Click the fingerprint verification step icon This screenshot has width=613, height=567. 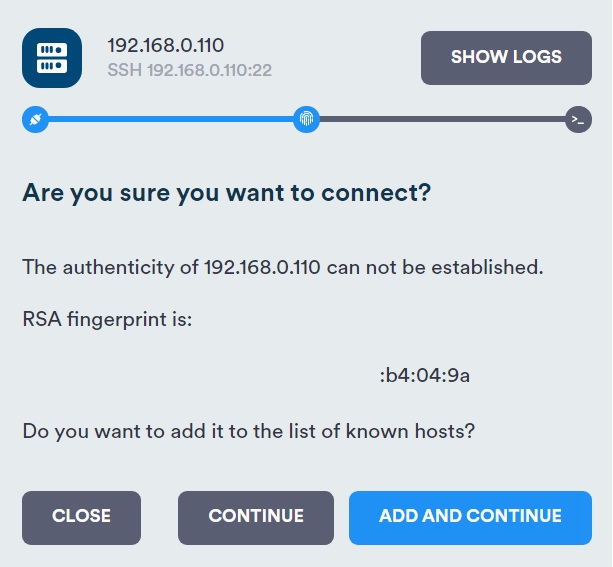[x=307, y=120]
